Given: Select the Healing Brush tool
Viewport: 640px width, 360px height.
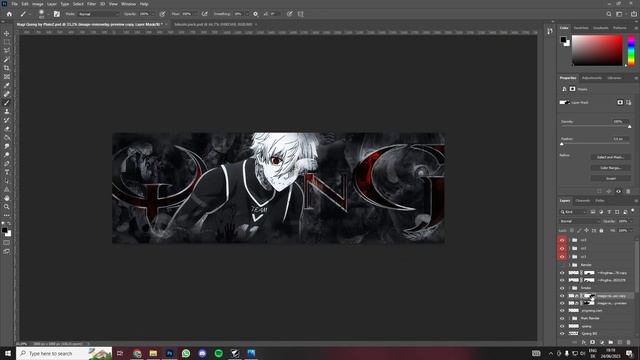Looking at the screenshot, I should (7, 94).
